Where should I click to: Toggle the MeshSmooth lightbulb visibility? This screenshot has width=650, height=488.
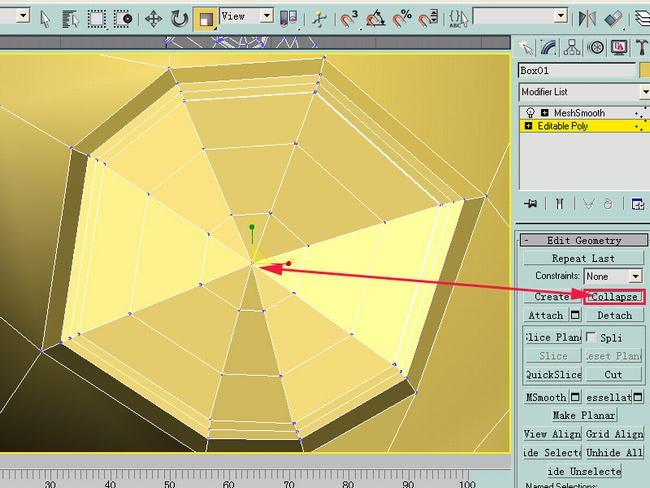point(530,112)
